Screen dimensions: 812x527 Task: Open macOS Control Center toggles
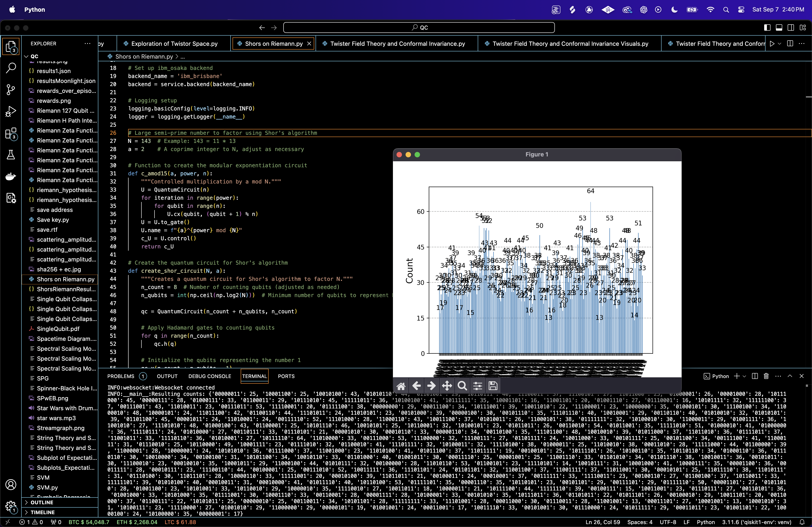pos(741,9)
